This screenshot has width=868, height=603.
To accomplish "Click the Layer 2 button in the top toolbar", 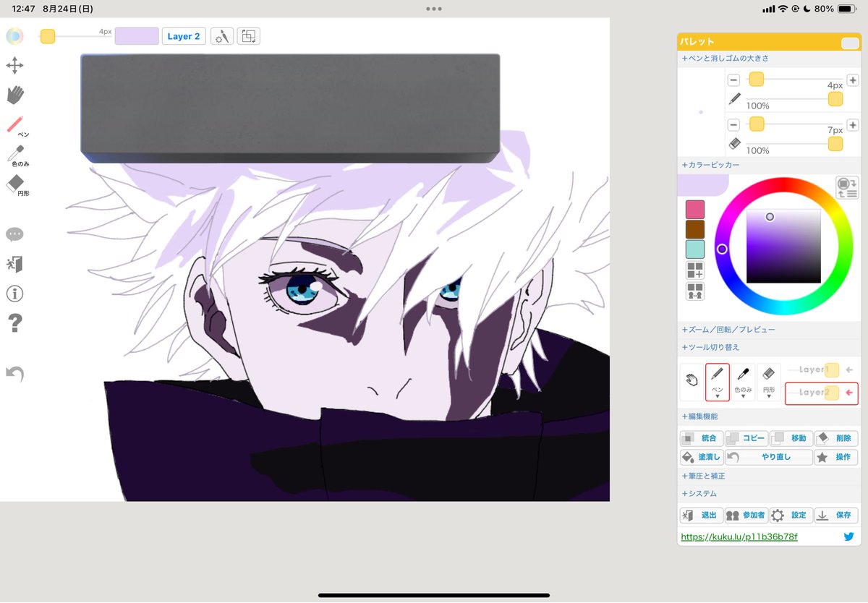I will pos(184,36).
